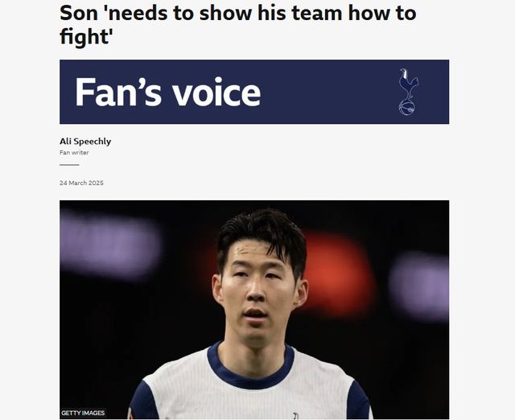This screenshot has width=515, height=420.
Task: Click the navy collar of the white shirt
Action: [x=250, y=371]
